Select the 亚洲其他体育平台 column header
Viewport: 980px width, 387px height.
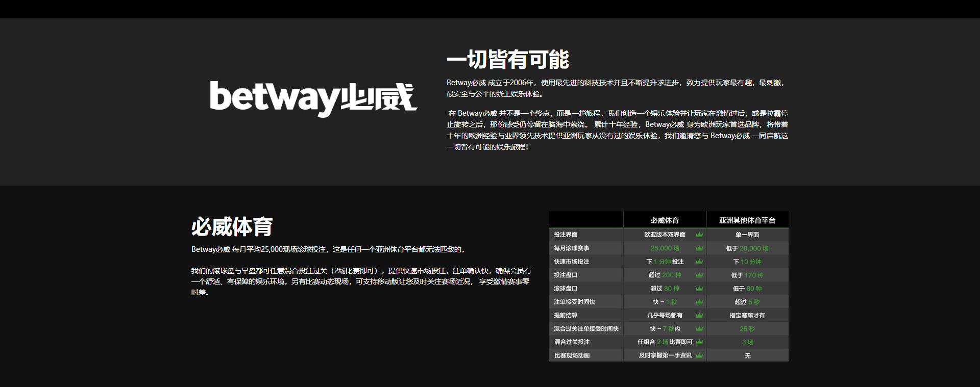tap(747, 220)
